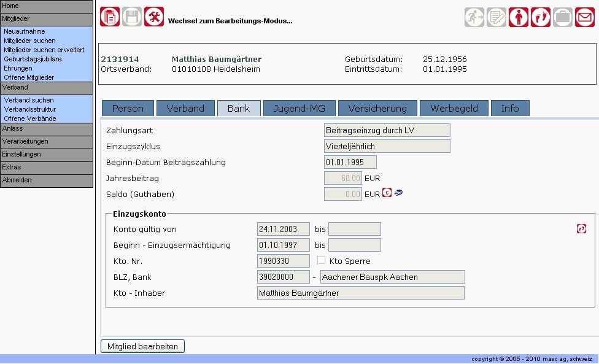Click the red envelope mail icon
This screenshot has width=599, height=364.
click(584, 17)
